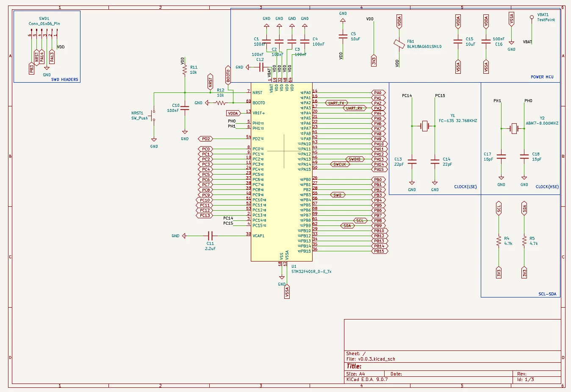This screenshot has height=392, width=571.
Task: Click the GND symbol below the NRST1 switch
Action: pyautogui.click(x=154, y=140)
